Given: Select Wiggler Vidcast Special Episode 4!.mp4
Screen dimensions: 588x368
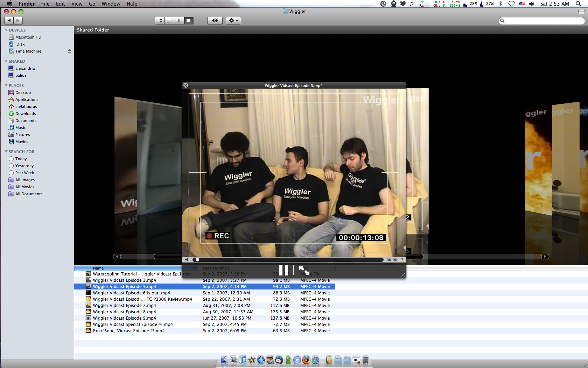Looking at the screenshot, I should (x=133, y=325).
